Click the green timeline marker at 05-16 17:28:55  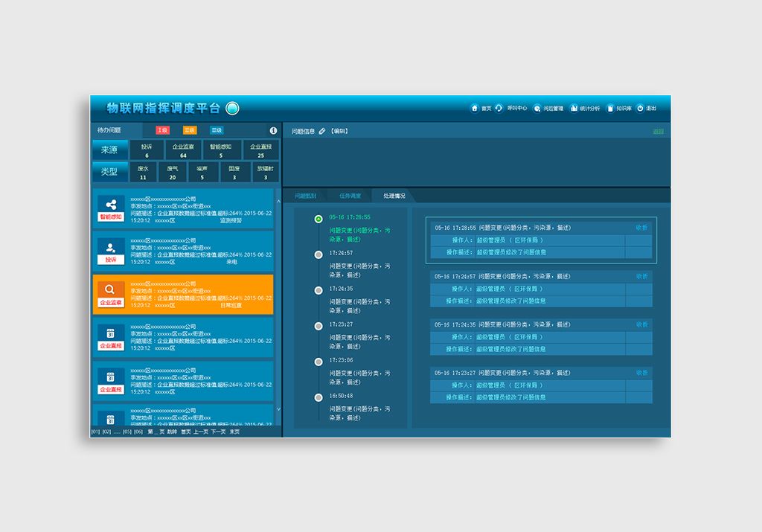(318, 219)
